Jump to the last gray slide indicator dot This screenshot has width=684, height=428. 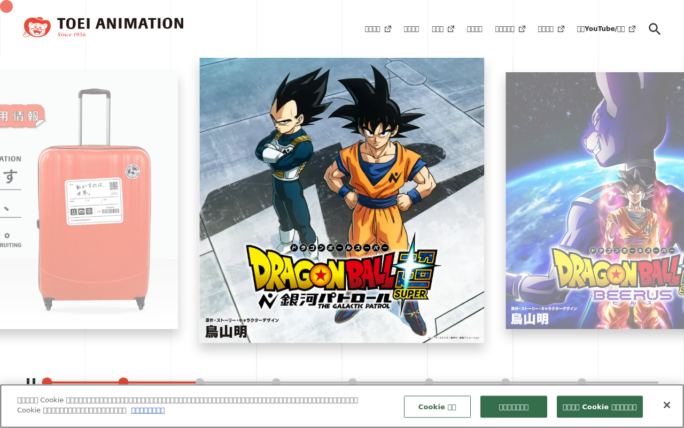(x=581, y=382)
